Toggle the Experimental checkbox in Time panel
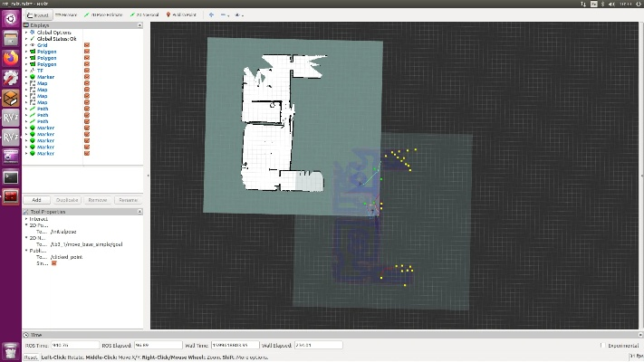The height and width of the screenshot is (362, 644). click(x=601, y=345)
